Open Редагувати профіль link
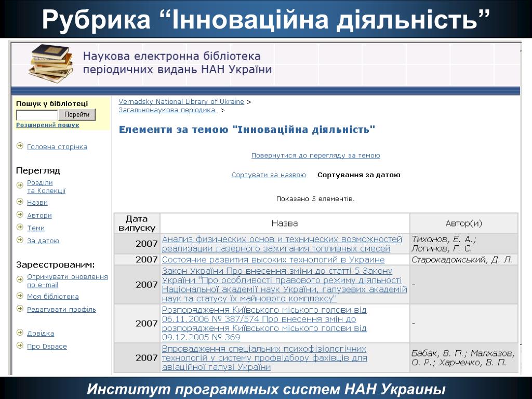 (x=61, y=310)
